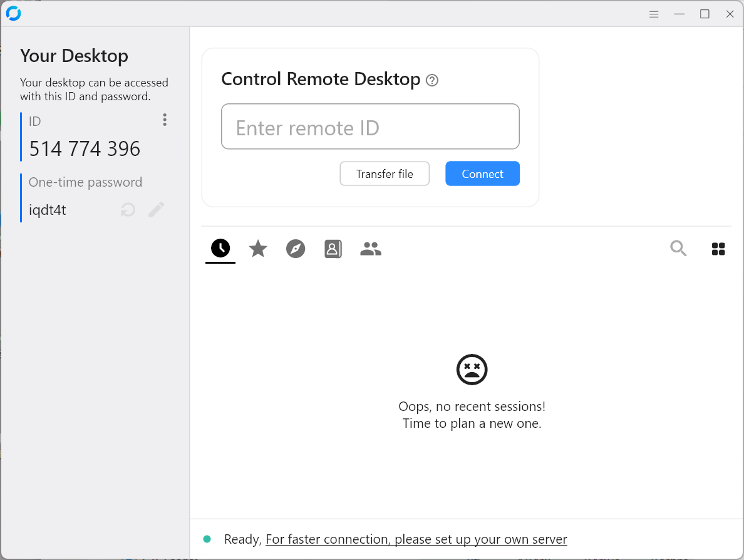Switch peer view using grid icon

coord(718,249)
